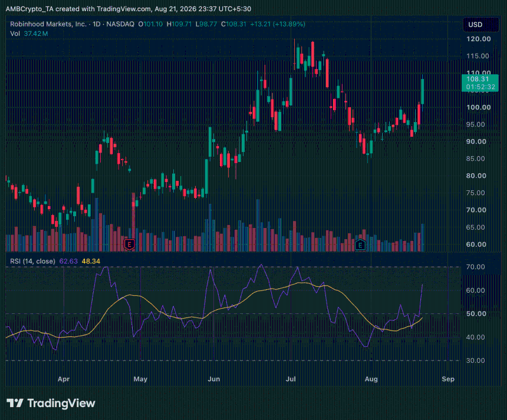
Task: Click the 90.00 price axis label
Action: click(476, 141)
